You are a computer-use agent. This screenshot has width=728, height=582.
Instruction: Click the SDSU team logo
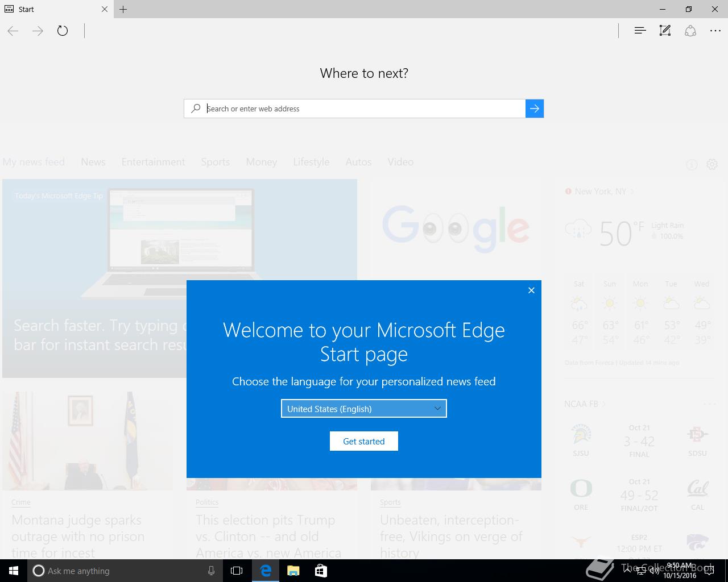pos(697,435)
